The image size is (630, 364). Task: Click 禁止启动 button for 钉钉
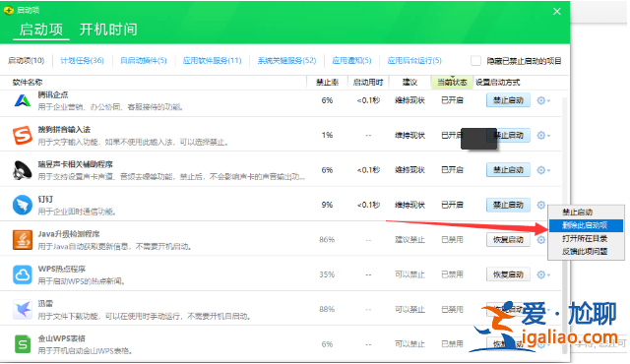(508, 205)
